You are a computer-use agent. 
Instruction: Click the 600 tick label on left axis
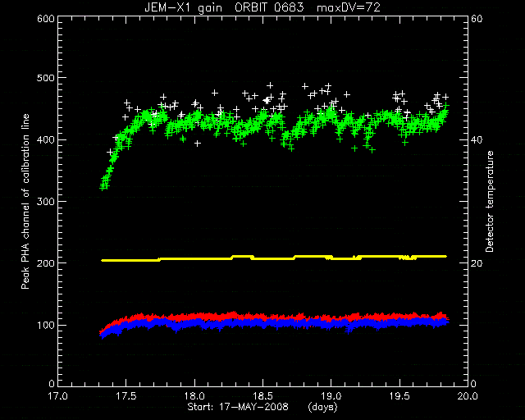tap(46, 19)
